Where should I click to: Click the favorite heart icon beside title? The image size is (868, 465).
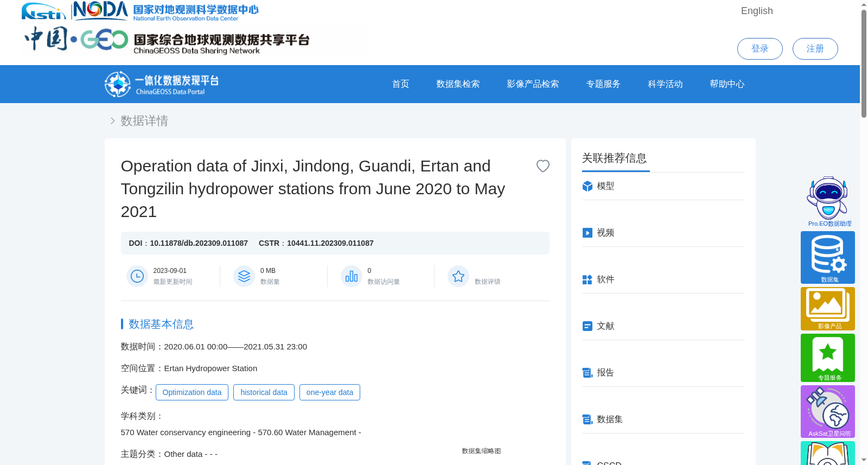point(542,166)
